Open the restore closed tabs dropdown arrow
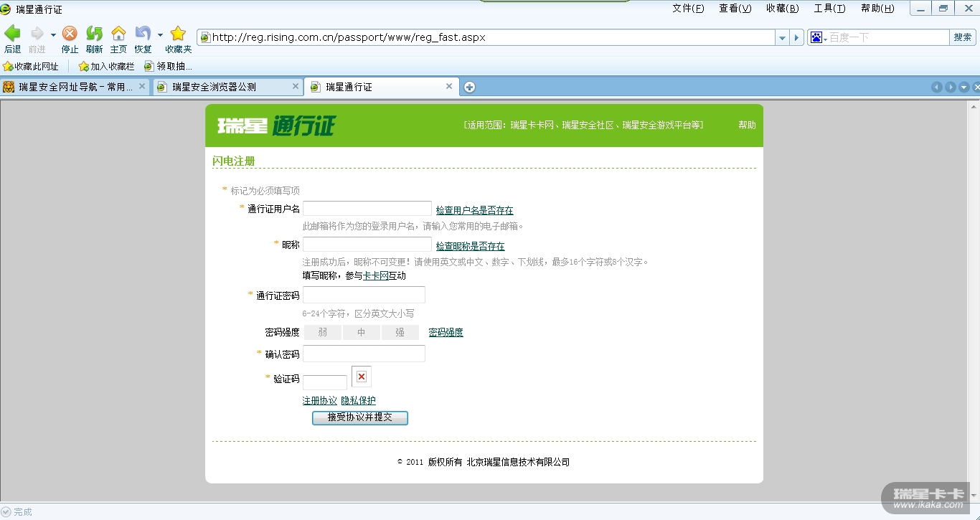This screenshot has width=980, height=520. tap(160, 34)
